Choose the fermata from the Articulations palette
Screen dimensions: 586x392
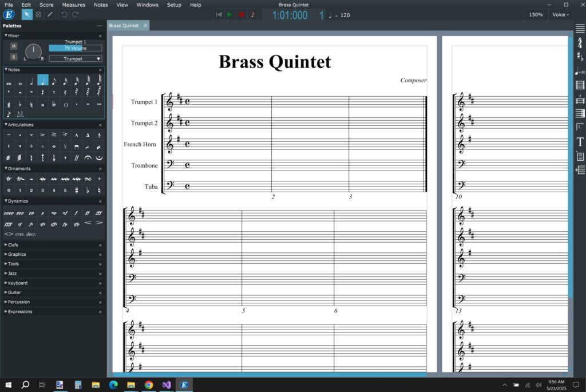tap(88, 157)
